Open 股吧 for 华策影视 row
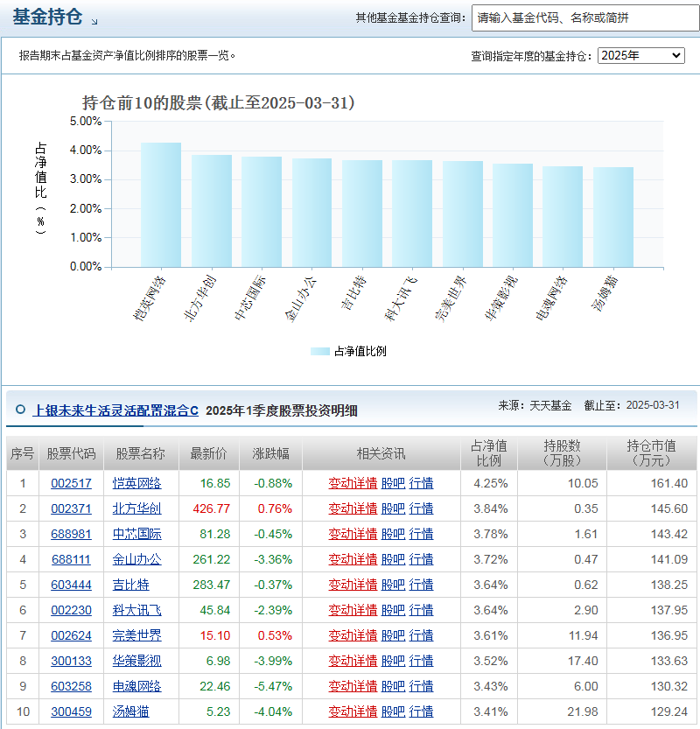The image size is (700, 729). click(393, 661)
